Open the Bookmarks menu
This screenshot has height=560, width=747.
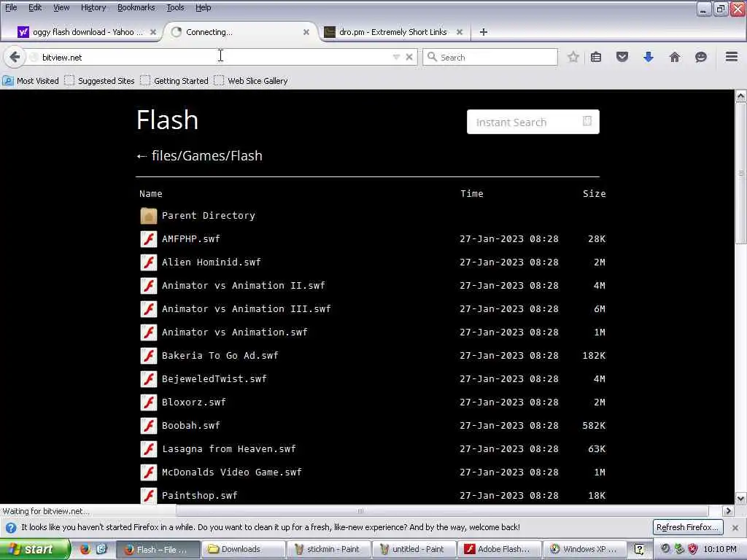(136, 7)
